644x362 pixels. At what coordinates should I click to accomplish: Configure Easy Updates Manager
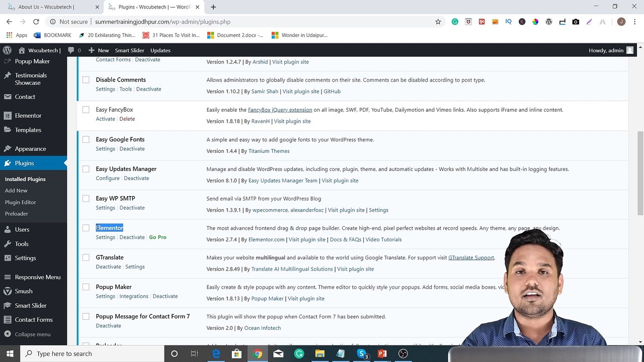click(x=108, y=178)
